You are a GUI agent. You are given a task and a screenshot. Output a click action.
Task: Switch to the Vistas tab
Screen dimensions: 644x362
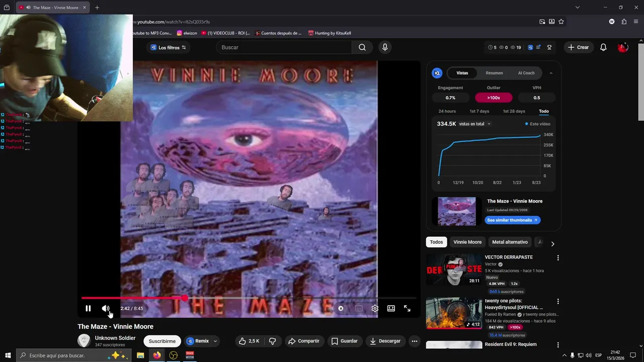pos(462,73)
